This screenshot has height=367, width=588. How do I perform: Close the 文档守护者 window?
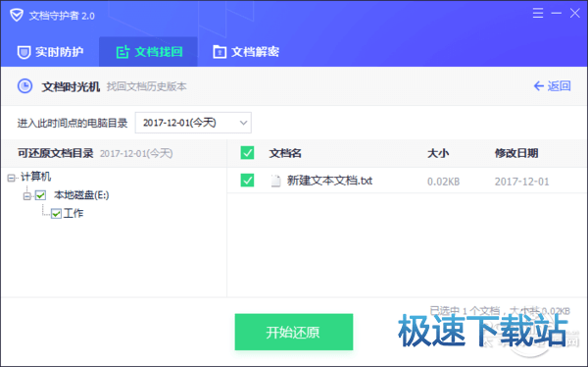tap(574, 13)
